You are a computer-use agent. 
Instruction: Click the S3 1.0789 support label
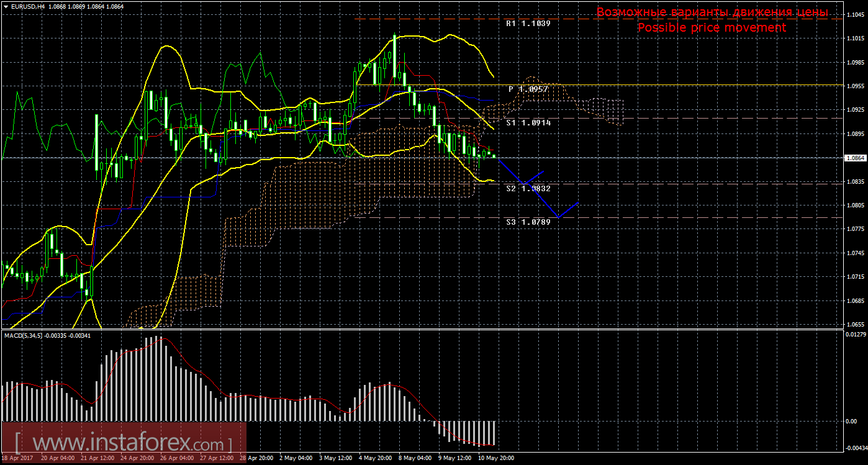[x=528, y=222]
